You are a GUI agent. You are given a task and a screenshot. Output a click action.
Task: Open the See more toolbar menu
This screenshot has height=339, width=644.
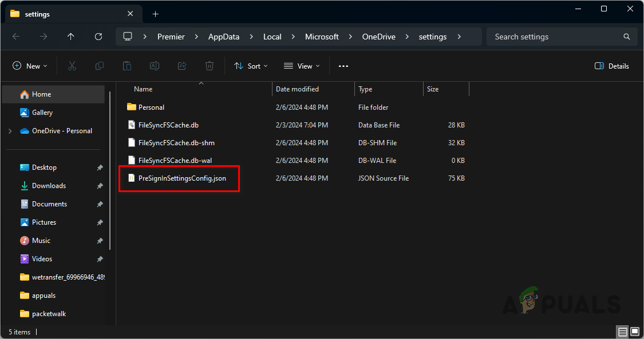pyautogui.click(x=343, y=66)
